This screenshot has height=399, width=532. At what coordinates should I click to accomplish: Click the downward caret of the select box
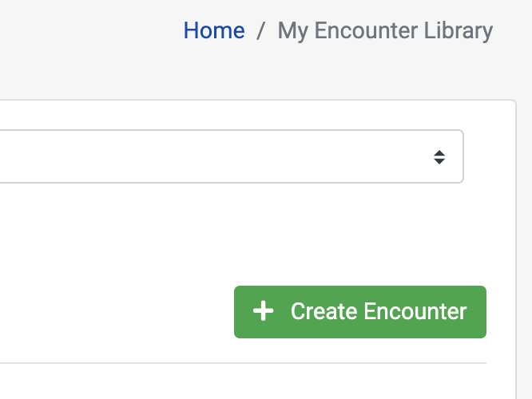click(x=439, y=161)
